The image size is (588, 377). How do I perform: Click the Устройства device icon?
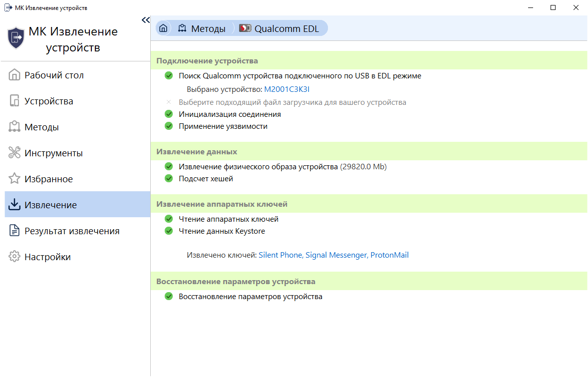(x=14, y=101)
